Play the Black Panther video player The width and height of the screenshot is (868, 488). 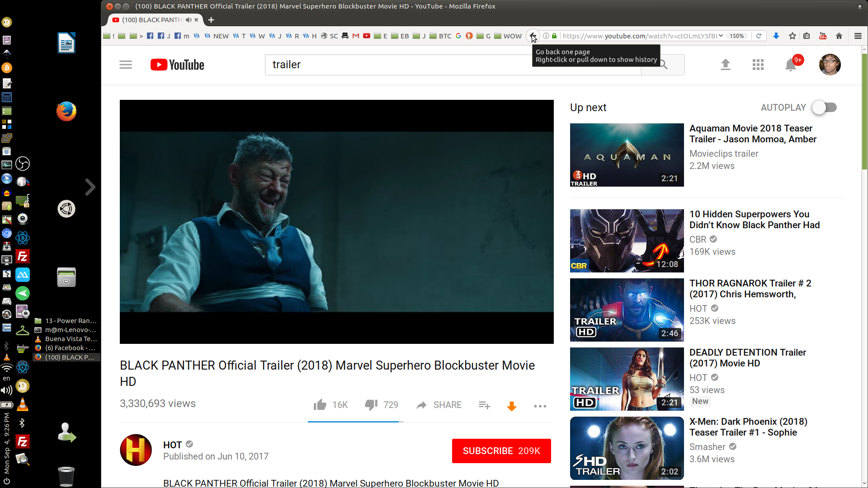click(x=336, y=221)
